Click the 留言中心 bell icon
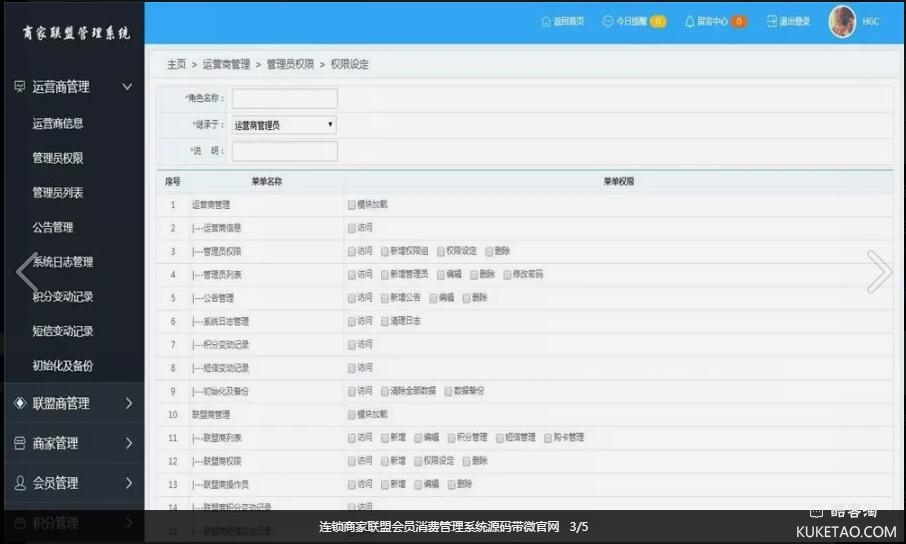Screen dimensions: 906x544 [689, 22]
